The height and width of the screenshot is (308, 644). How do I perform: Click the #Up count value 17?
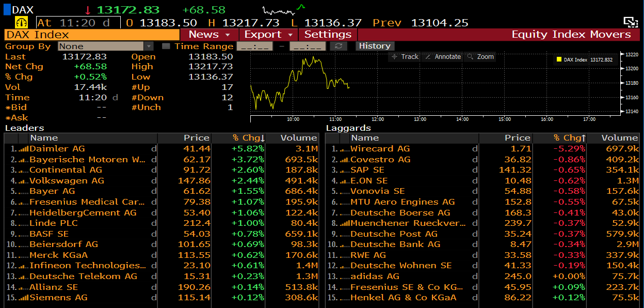click(x=227, y=87)
